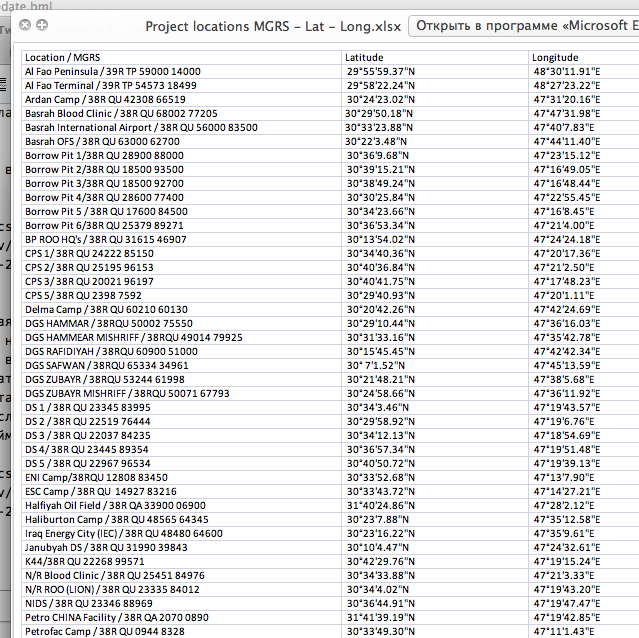Select latitude 31°40'24.86"N cell
The image size is (639, 638).
pos(435,506)
